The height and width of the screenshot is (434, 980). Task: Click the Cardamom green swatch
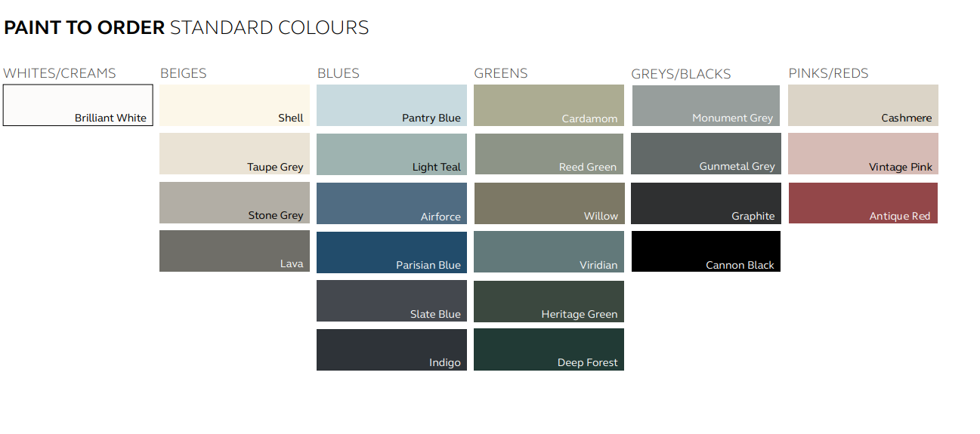point(549,105)
